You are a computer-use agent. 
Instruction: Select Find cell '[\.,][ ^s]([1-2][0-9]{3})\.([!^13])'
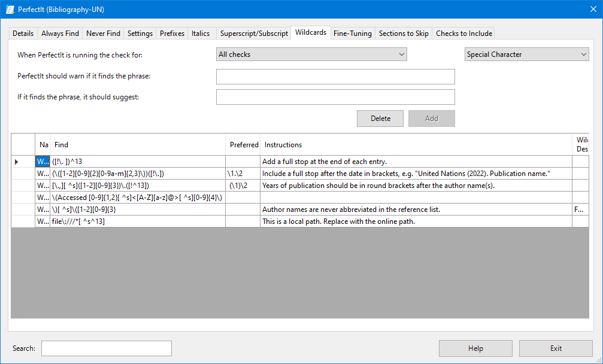(138, 185)
